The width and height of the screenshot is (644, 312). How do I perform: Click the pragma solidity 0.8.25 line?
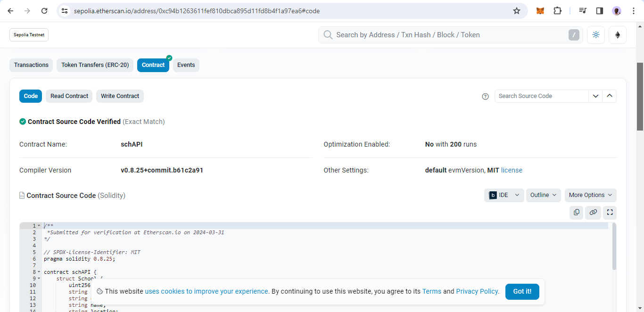pyautogui.click(x=80, y=259)
